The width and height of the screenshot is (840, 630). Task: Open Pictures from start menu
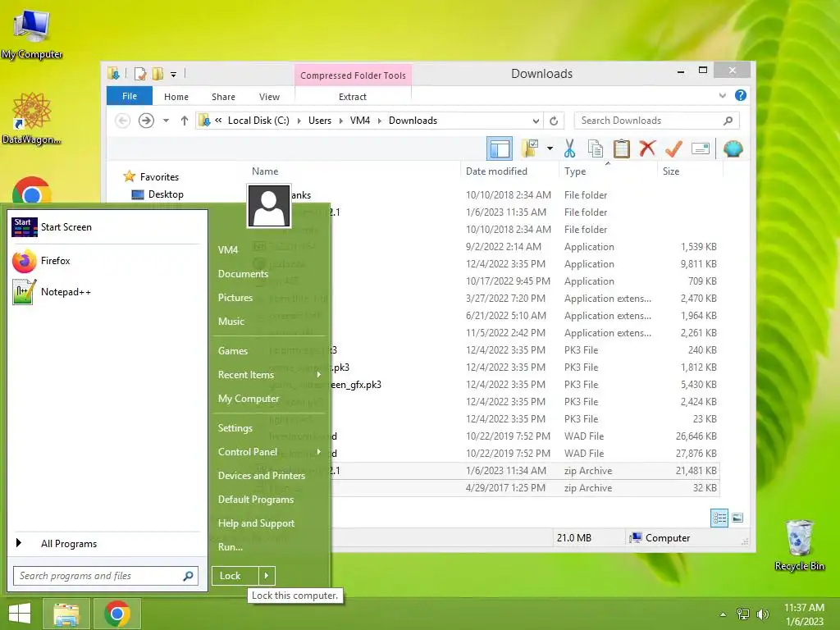point(235,297)
